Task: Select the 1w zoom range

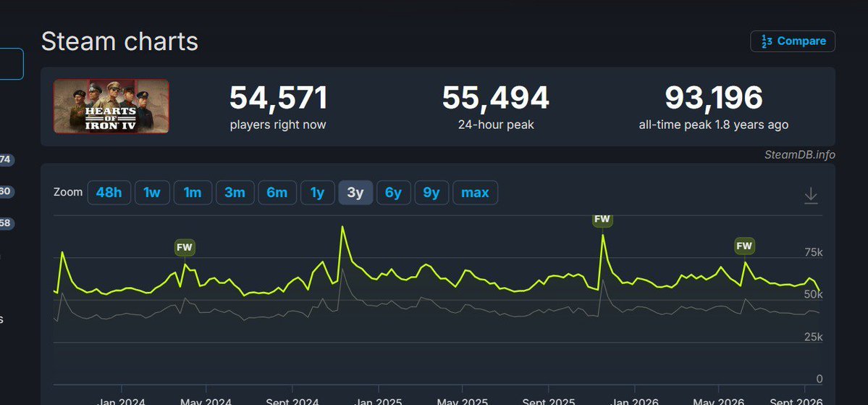Action: click(152, 193)
